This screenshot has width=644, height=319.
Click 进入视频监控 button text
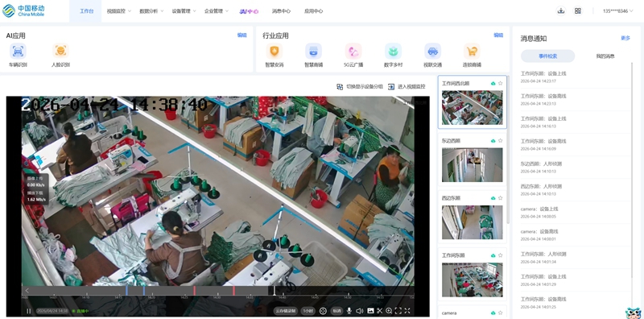pyautogui.click(x=411, y=87)
